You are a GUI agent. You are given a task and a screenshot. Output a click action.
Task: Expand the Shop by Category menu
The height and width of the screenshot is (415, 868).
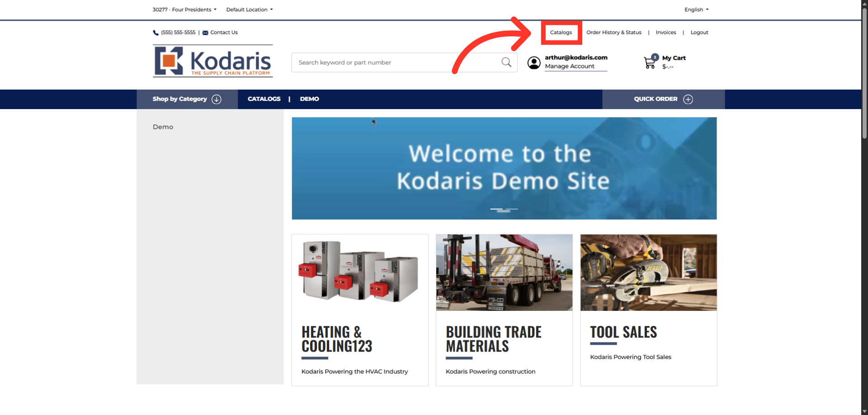[x=187, y=99]
